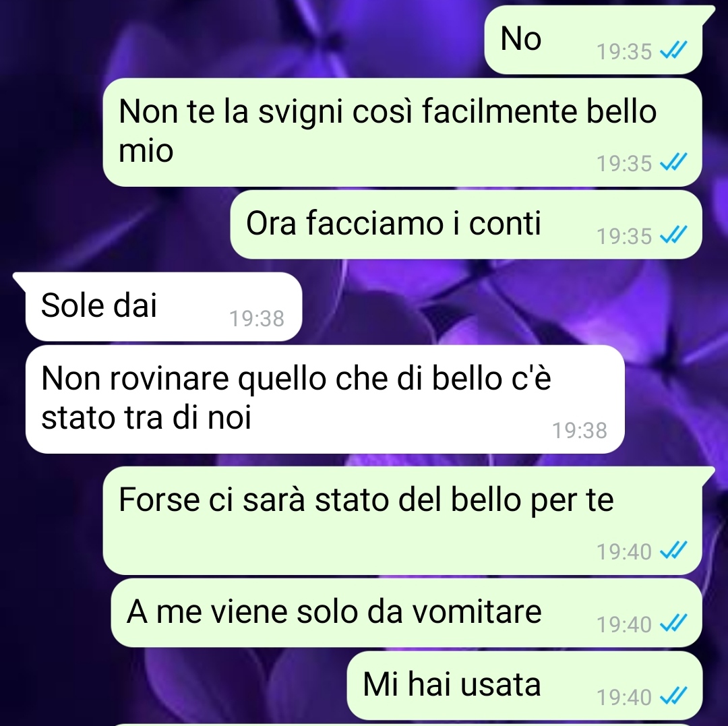Tap the 19:35 timestamp on the "No" message
Screen dimensions: 728x726
(x=624, y=51)
